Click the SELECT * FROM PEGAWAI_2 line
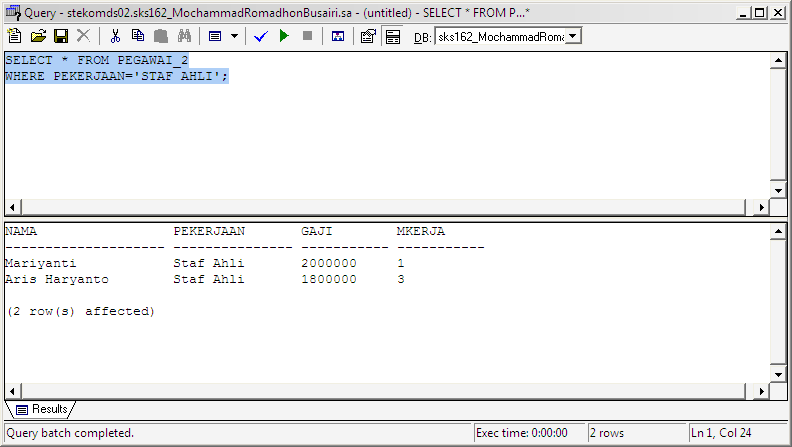This screenshot has width=792, height=447. click(x=96, y=60)
